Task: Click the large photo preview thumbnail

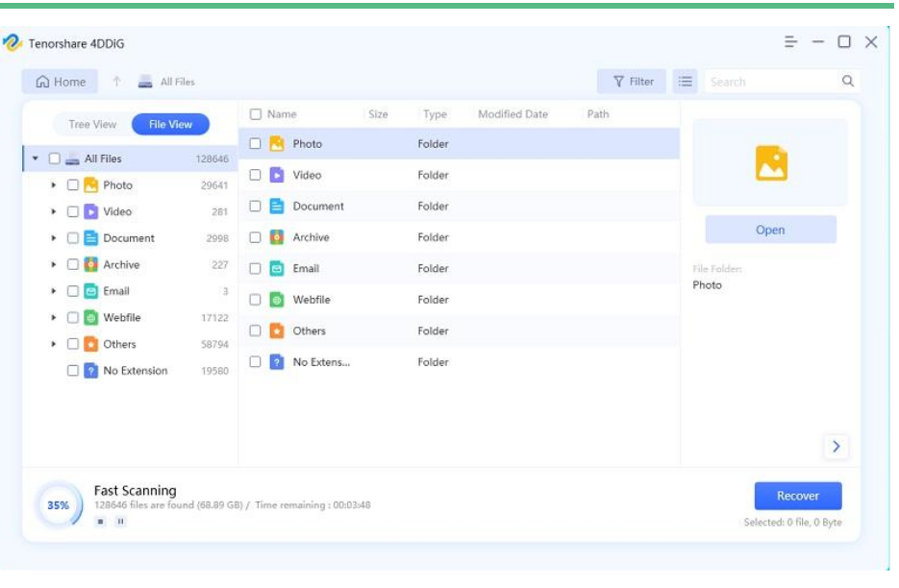Action: tap(771, 162)
